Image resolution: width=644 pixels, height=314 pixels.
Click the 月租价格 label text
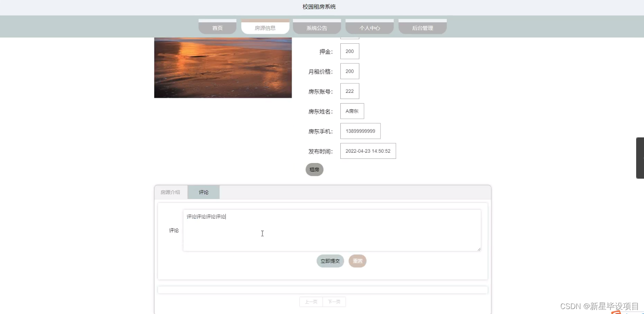(321, 71)
